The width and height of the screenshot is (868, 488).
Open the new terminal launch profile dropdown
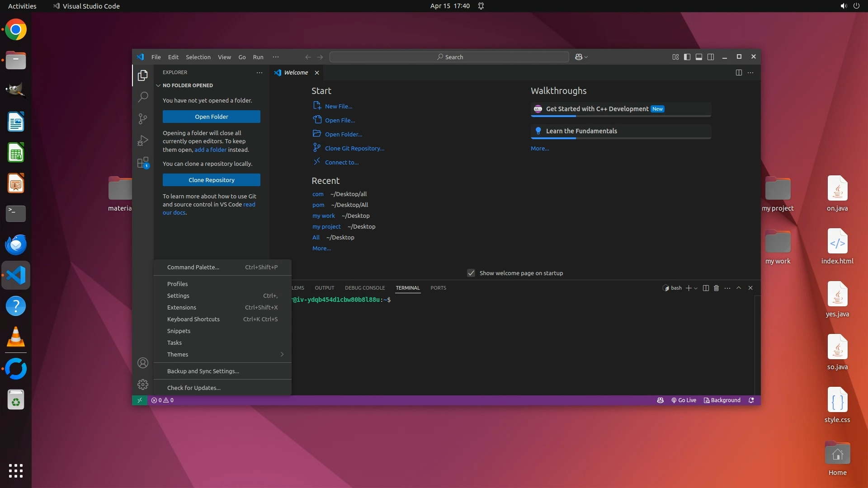[x=696, y=288]
